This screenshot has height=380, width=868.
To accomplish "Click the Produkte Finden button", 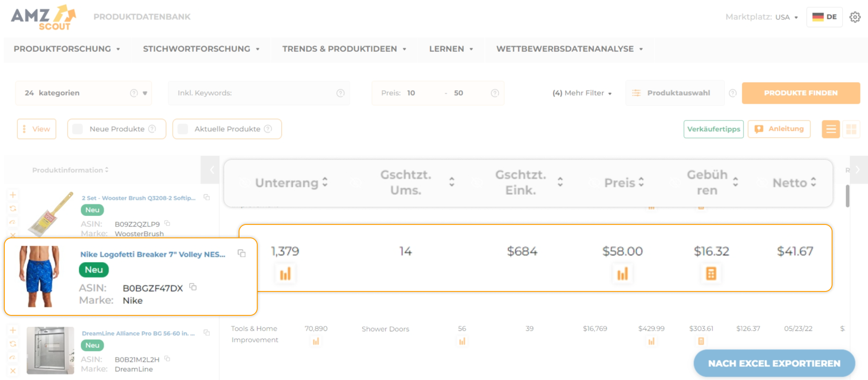I will [801, 93].
